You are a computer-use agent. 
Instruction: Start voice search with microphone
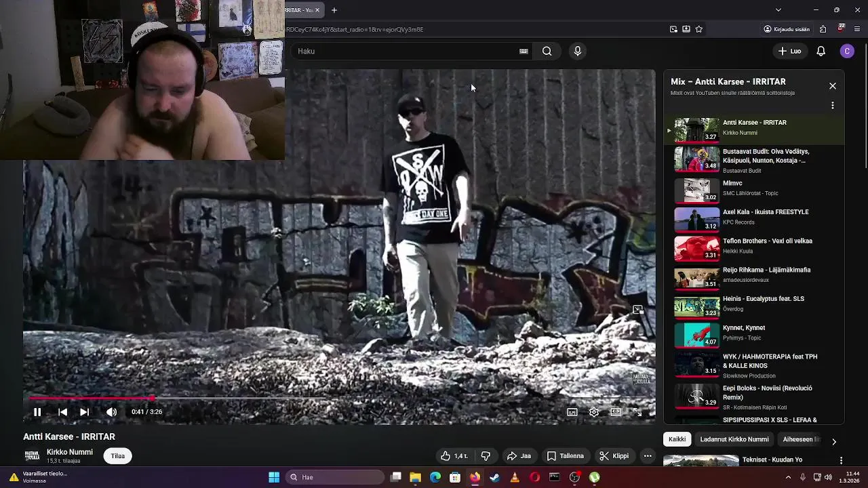(x=578, y=51)
